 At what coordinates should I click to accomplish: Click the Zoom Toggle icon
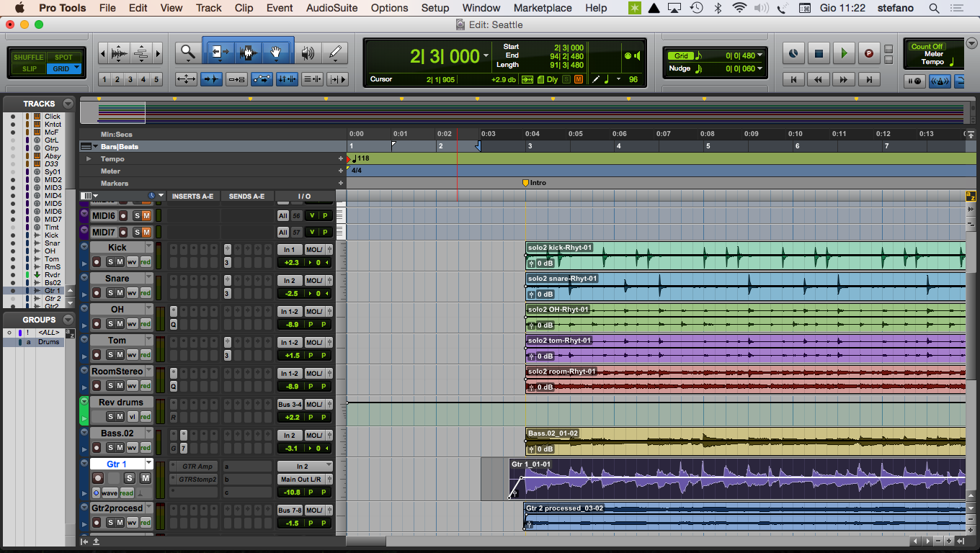pyautogui.click(x=186, y=79)
